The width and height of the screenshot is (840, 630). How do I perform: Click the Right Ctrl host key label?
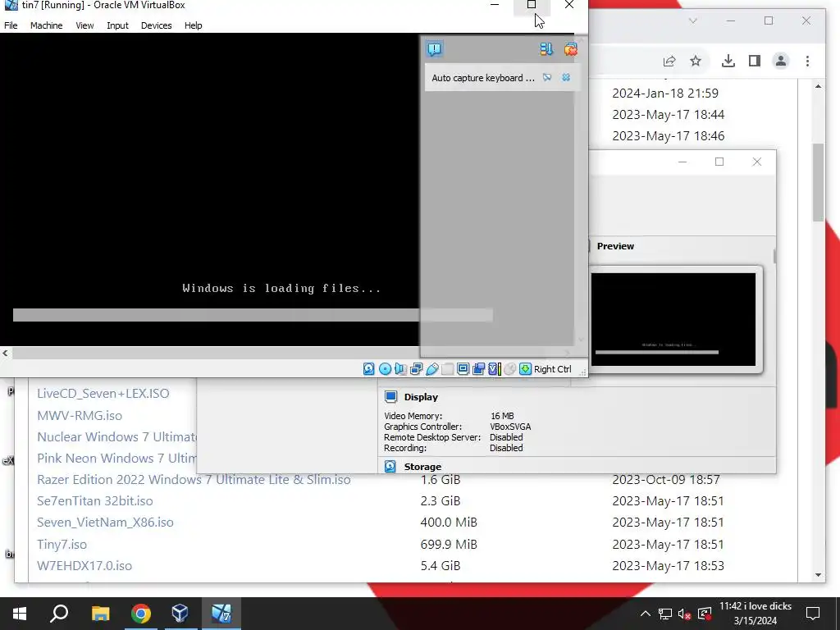552,369
